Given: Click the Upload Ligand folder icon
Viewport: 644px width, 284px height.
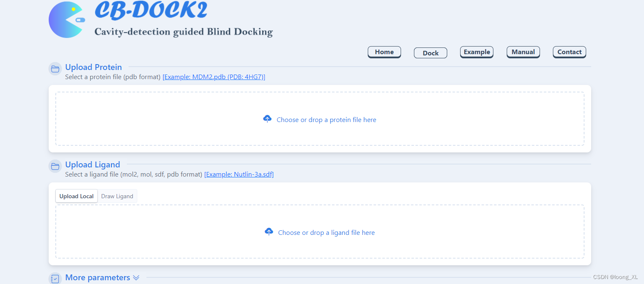Looking at the screenshot, I should [x=55, y=166].
